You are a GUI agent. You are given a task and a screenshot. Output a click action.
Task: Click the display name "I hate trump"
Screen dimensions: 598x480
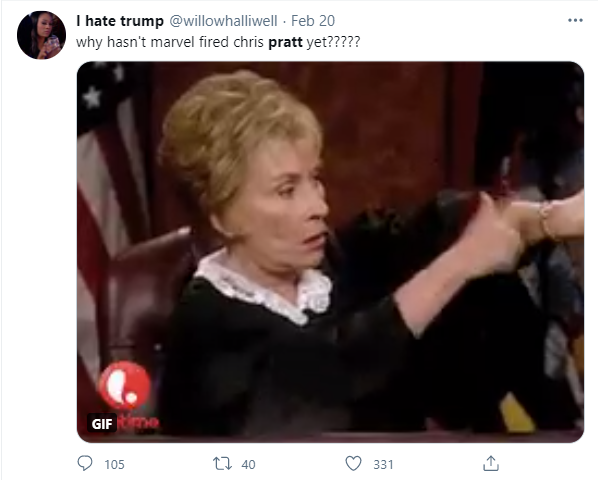pyautogui.click(x=120, y=21)
